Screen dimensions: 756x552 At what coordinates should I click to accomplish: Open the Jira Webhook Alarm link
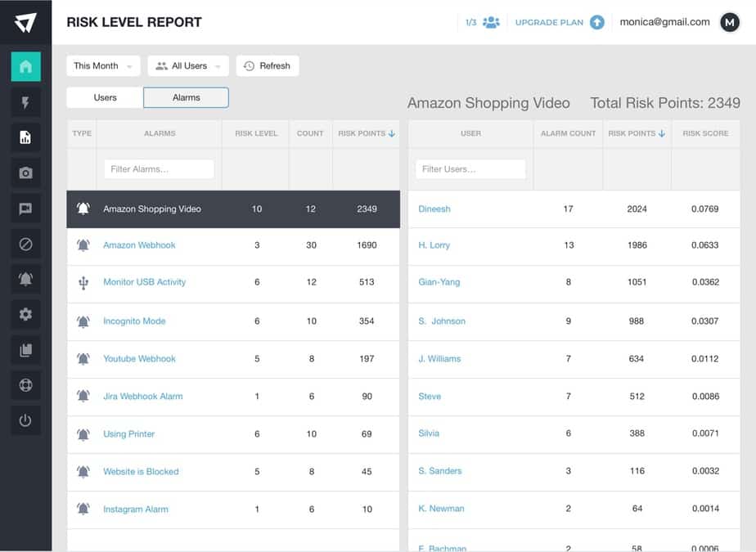point(142,397)
